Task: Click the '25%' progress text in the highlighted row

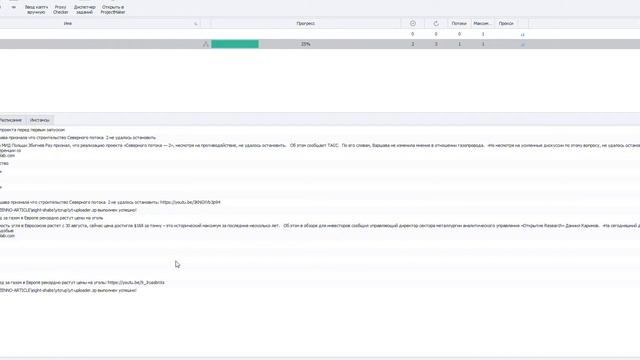Action: 306,44
